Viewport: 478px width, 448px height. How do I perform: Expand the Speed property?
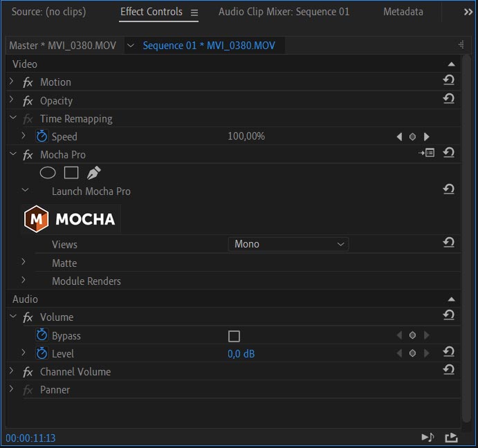click(x=24, y=136)
